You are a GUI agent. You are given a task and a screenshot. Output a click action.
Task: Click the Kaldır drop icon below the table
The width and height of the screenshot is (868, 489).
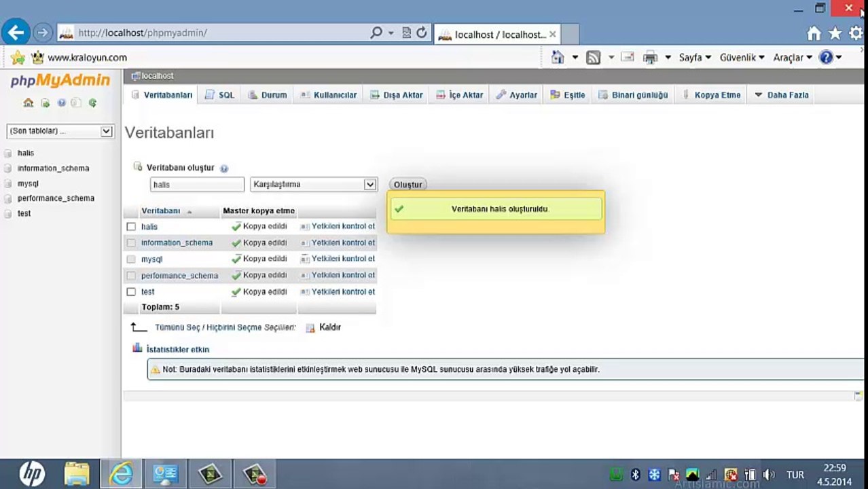pyautogui.click(x=310, y=327)
